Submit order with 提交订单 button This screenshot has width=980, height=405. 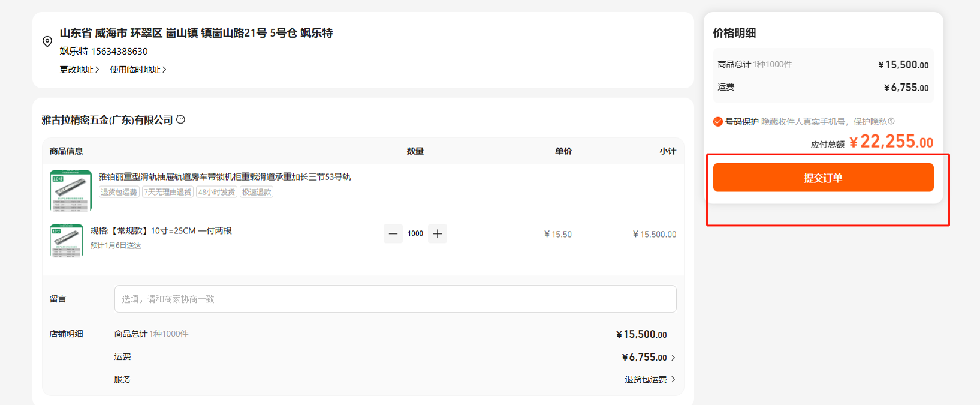coord(823,178)
